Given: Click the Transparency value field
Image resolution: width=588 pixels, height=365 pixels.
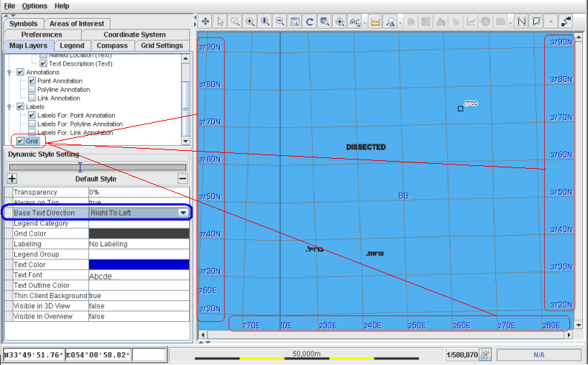Looking at the screenshot, I should [x=139, y=193].
